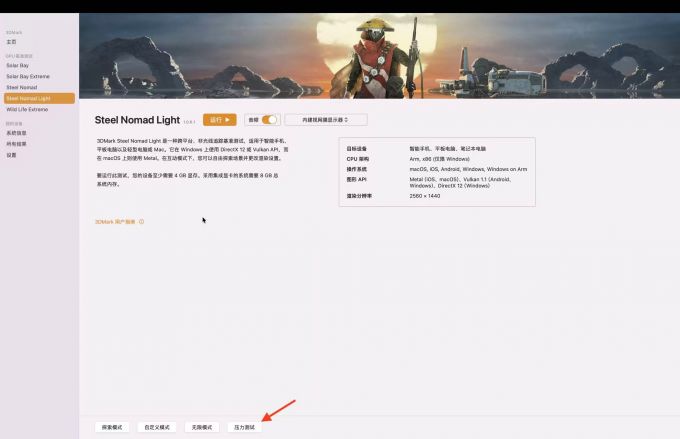The height and width of the screenshot is (439, 680).
Task: Click the Arm, x86 architecture value
Action: [439, 159]
